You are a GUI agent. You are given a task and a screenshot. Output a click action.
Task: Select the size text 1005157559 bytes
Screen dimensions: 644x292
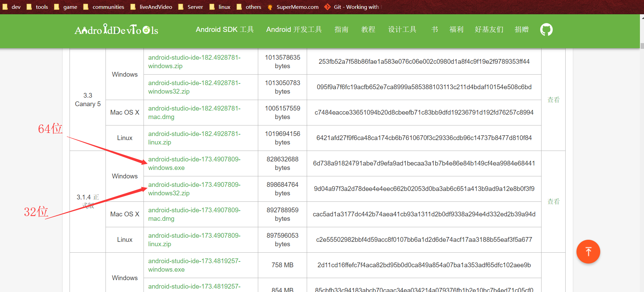tap(282, 113)
